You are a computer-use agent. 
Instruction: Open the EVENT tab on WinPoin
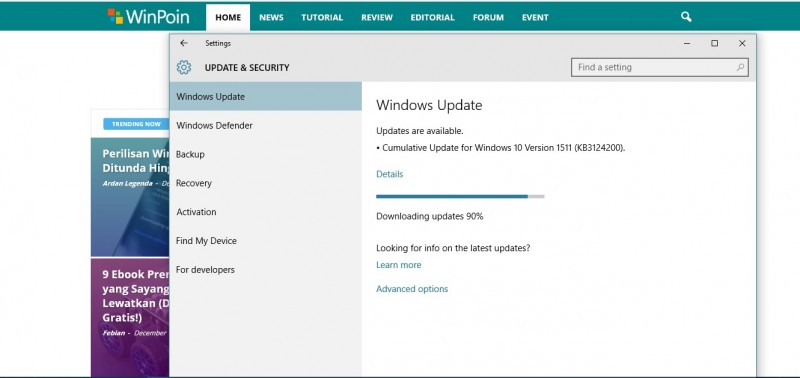pyautogui.click(x=535, y=17)
